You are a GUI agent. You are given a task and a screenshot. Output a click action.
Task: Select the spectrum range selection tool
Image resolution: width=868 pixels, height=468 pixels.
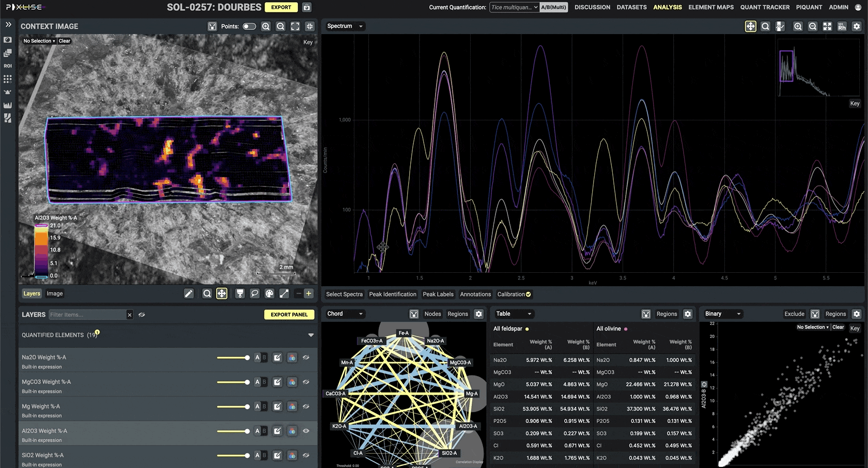pos(780,26)
